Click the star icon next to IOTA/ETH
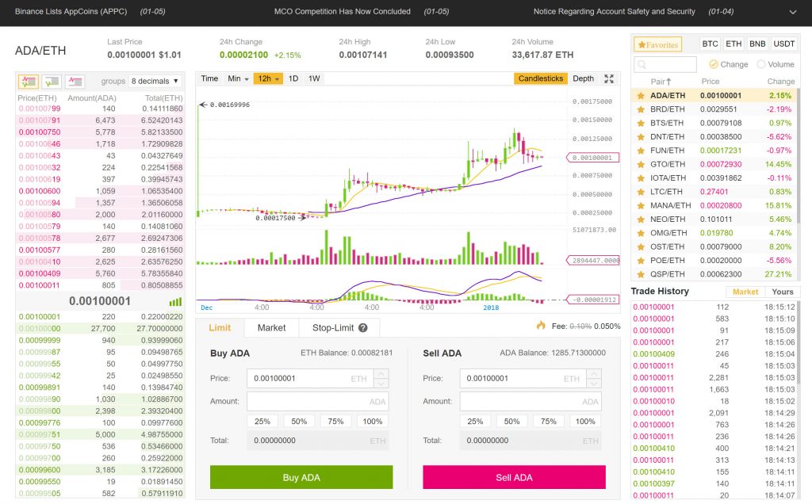The image size is (812, 504). (x=641, y=178)
